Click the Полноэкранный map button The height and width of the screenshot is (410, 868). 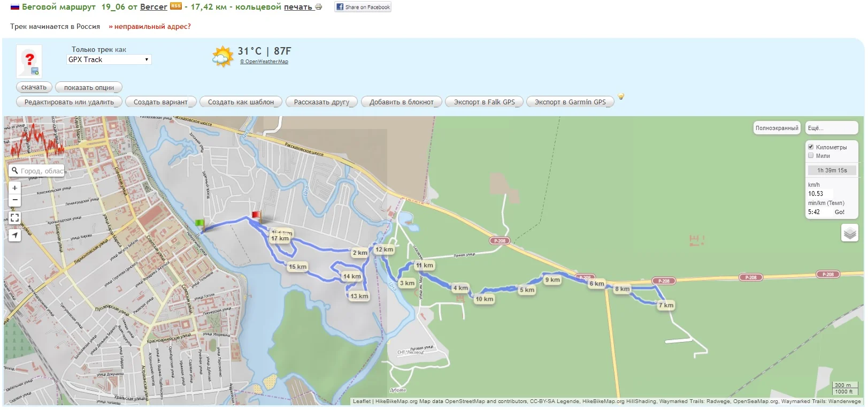[777, 128]
